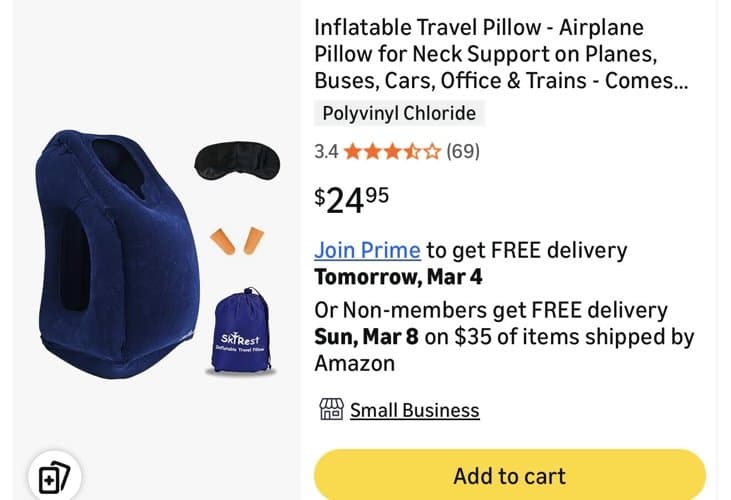The height and width of the screenshot is (500, 731).
Task: Open the Small Business link
Action: [x=414, y=411]
